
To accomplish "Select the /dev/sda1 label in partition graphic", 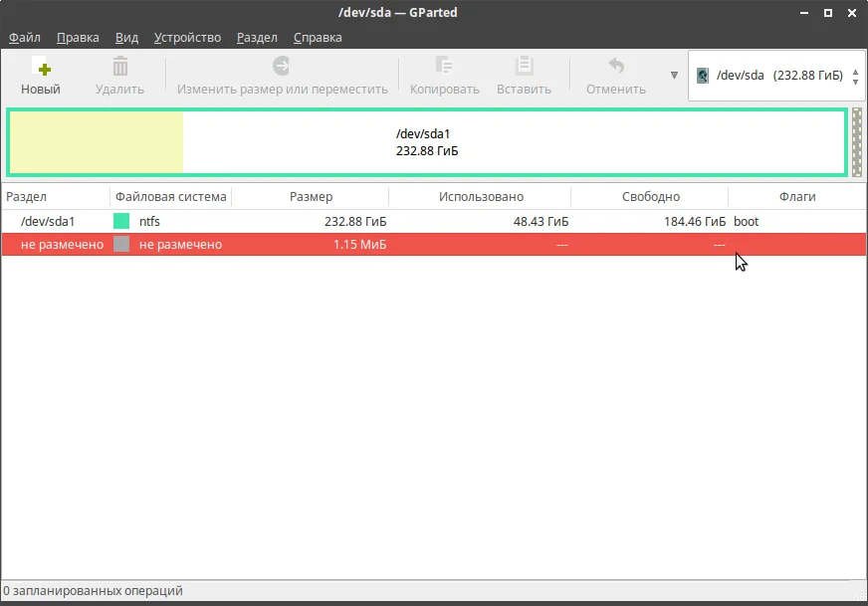I will (x=423, y=134).
